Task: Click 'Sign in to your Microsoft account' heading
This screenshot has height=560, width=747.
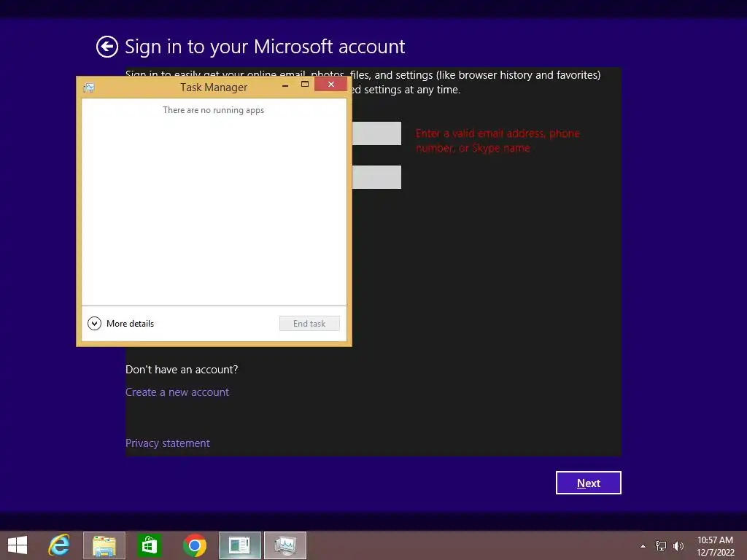Action: 265,47
